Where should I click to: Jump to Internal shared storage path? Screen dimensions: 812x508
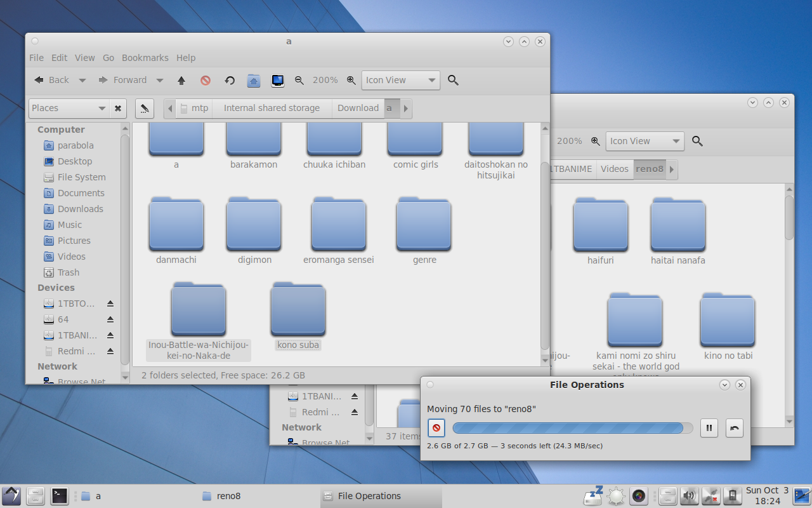pos(272,108)
